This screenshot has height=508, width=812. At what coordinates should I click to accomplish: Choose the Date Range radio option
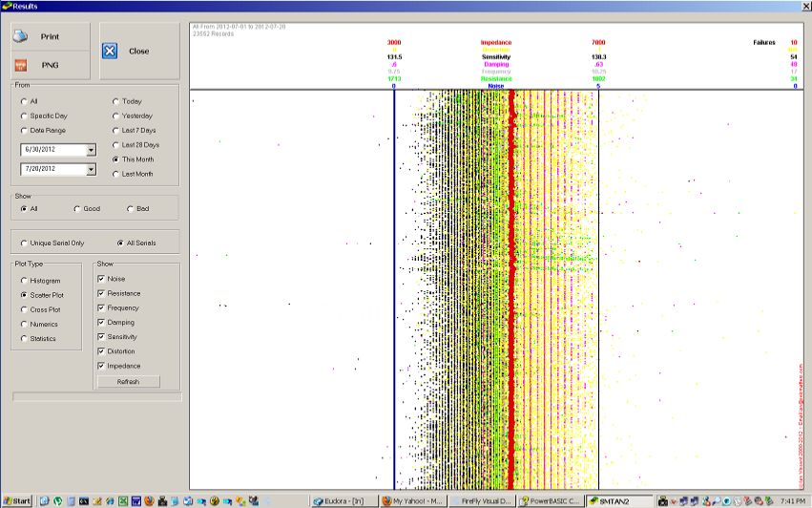[24, 131]
